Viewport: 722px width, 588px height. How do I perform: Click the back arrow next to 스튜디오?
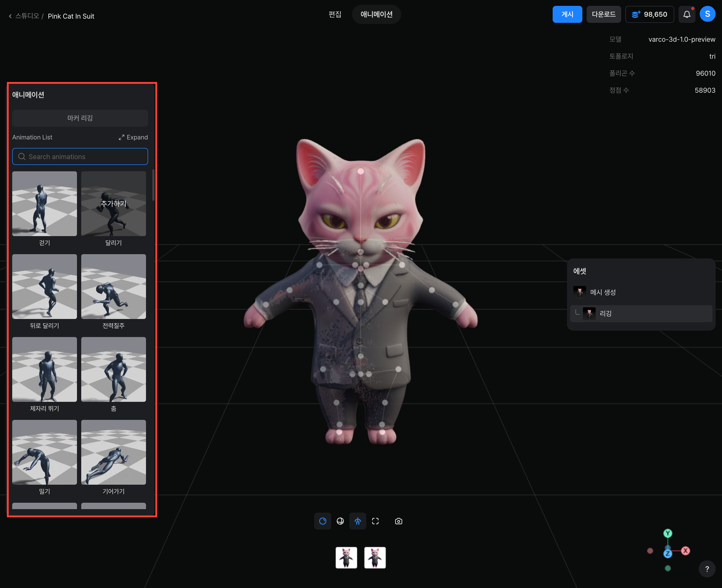coord(10,16)
